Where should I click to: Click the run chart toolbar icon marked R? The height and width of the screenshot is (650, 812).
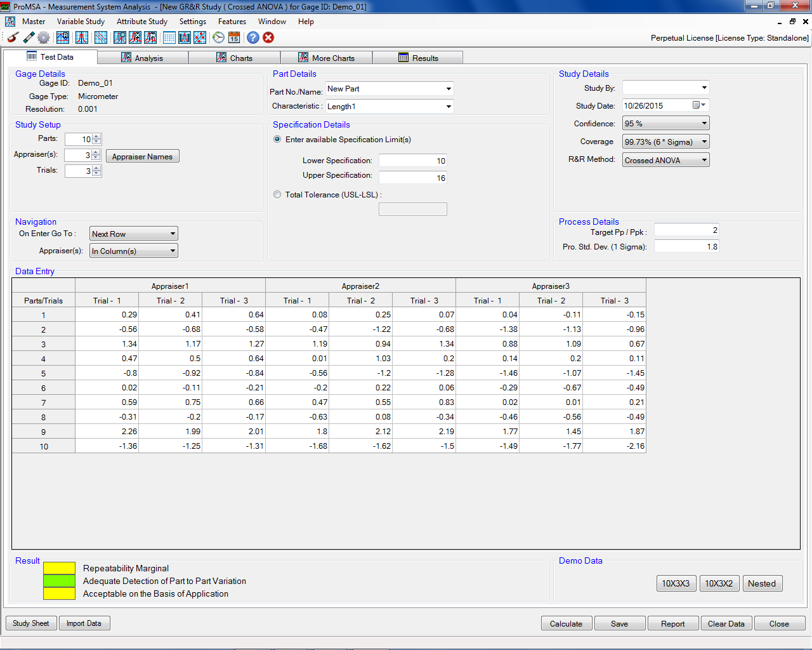coord(63,37)
